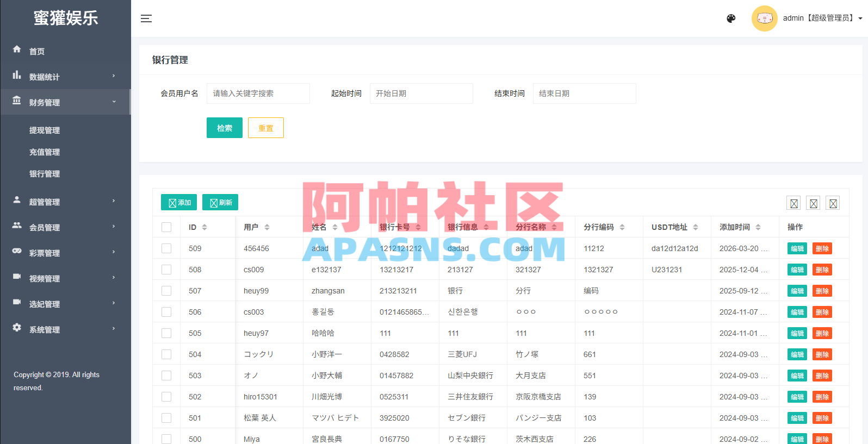Viewport: 868px width, 444px height.
Task: Expand 会员管理 menu chevron
Action: pyautogui.click(x=114, y=226)
